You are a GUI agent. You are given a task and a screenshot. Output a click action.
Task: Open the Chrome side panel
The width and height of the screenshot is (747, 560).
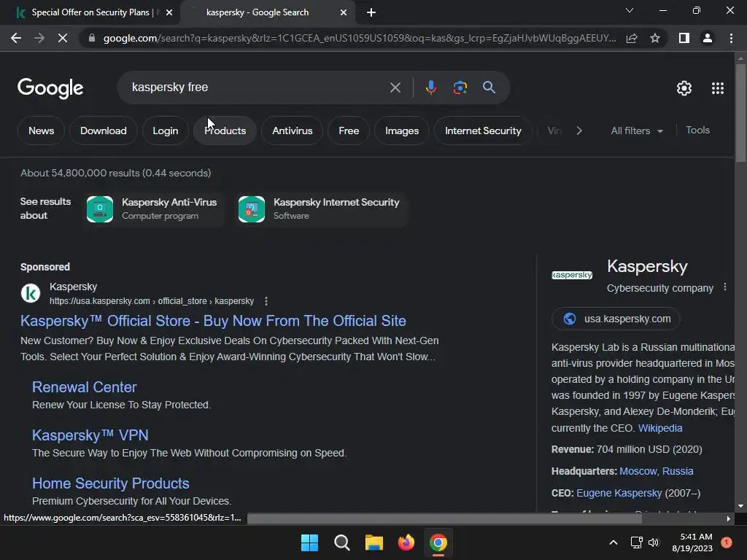pyautogui.click(x=684, y=38)
